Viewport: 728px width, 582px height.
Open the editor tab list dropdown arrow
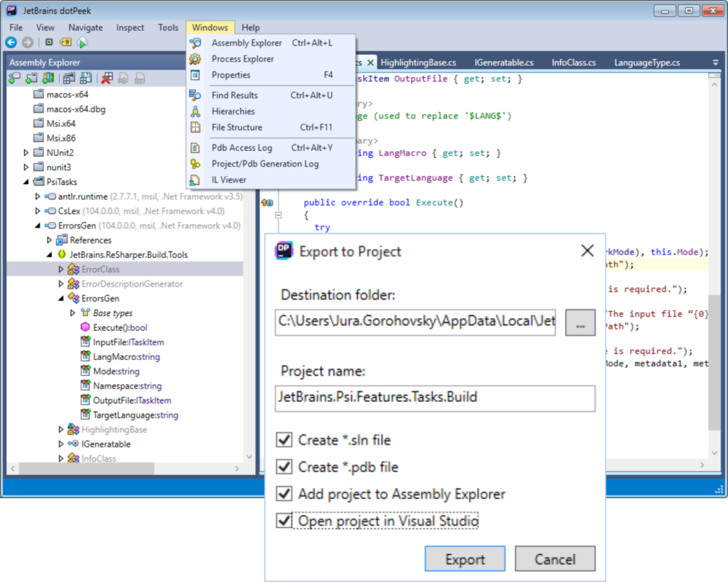click(715, 62)
